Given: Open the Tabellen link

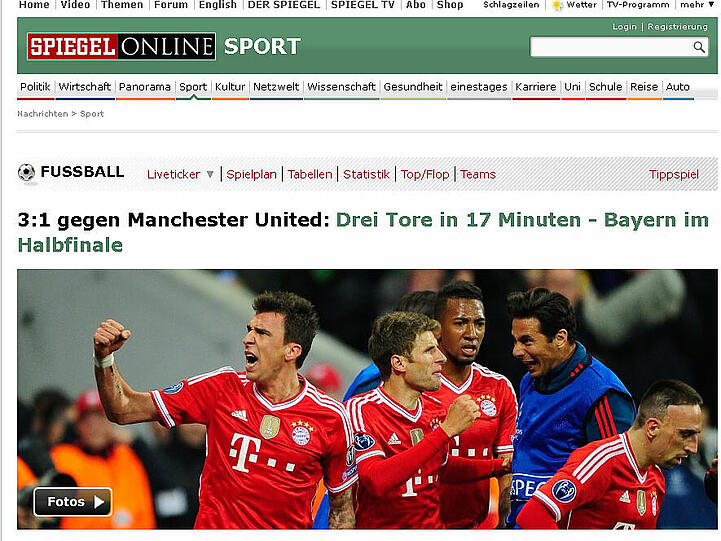Looking at the screenshot, I should (x=310, y=174).
